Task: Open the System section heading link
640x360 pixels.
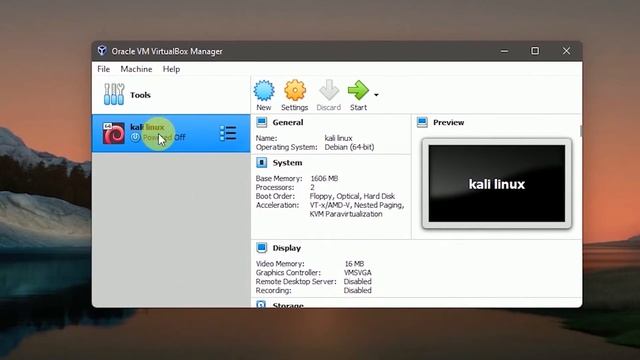Action: pyautogui.click(x=287, y=162)
